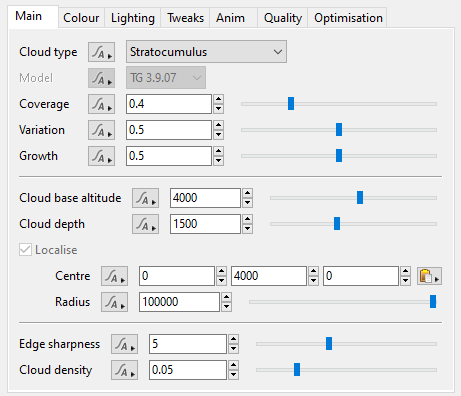Image resolution: width=461 pixels, height=396 pixels.
Task: Increase Cloud base altitude with up arrow
Action: click(247, 193)
